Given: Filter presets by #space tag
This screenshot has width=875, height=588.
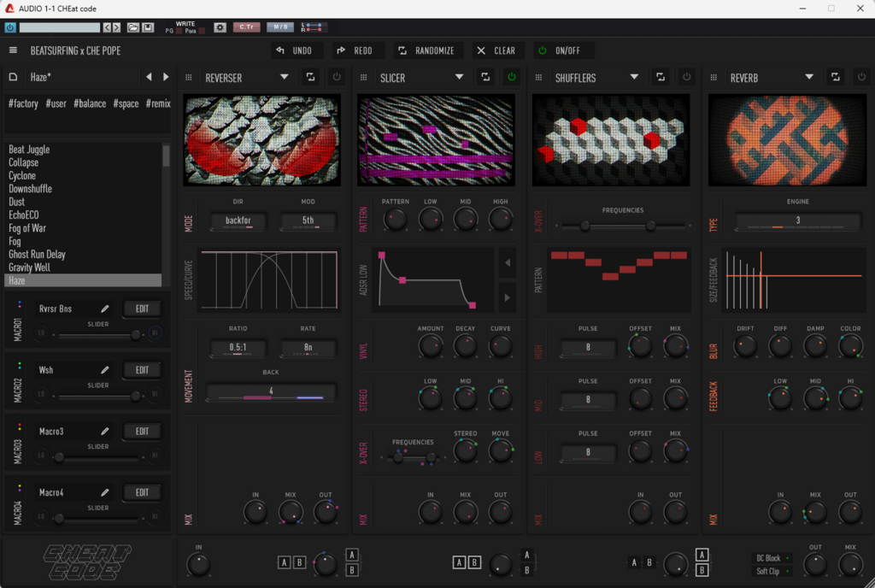Looking at the screenshot, I should (126, 103).
